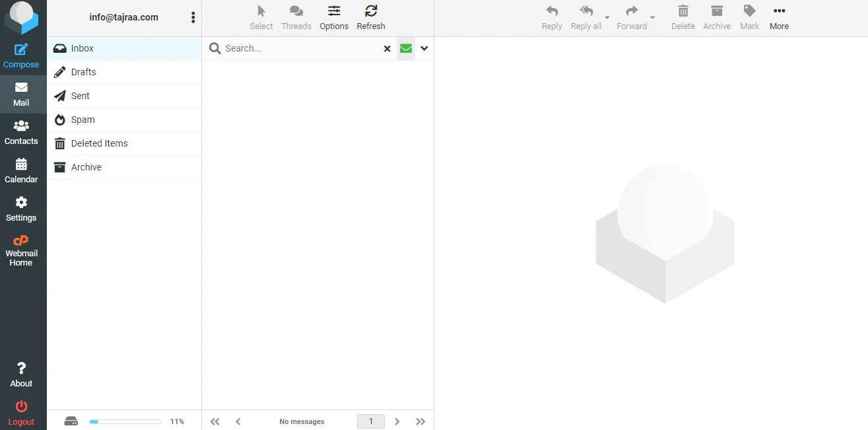Open the Reply all dropdown arrow
This screenshot has height=430, width=868.
click(x=607, y=18)
